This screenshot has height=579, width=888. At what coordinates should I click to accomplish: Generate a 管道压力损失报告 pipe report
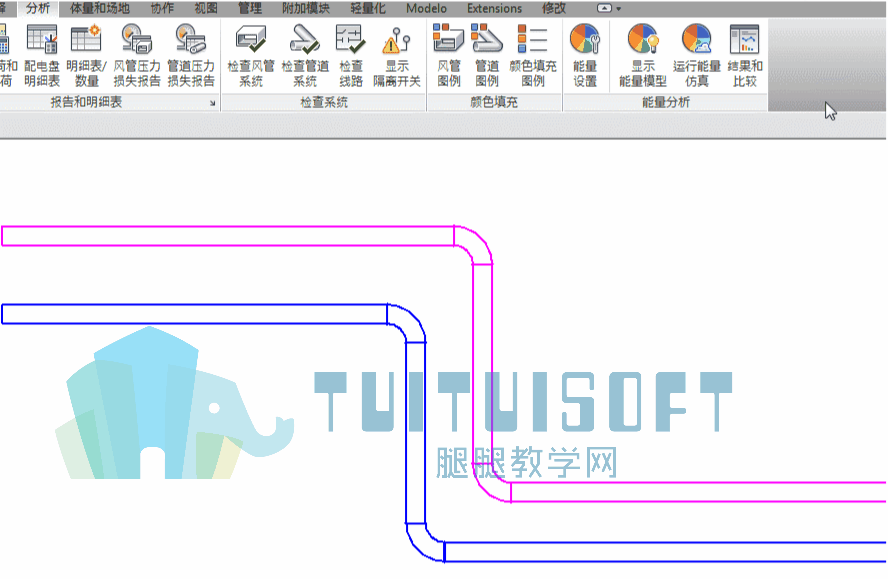coord(191,56)
